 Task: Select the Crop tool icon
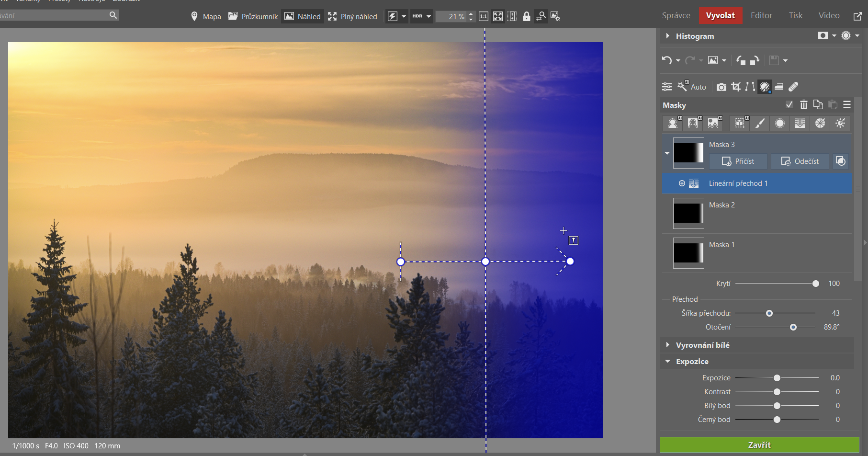pos(736,87)
